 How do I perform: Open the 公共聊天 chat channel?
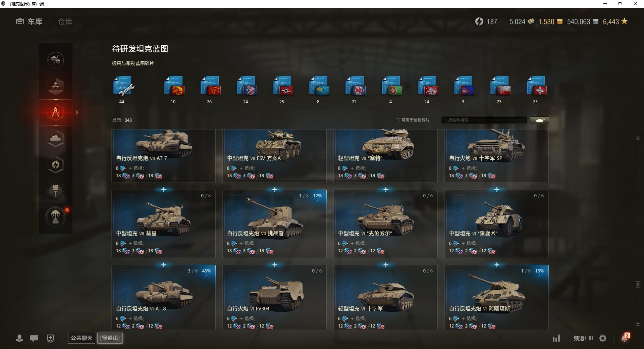tap(82, 338)
